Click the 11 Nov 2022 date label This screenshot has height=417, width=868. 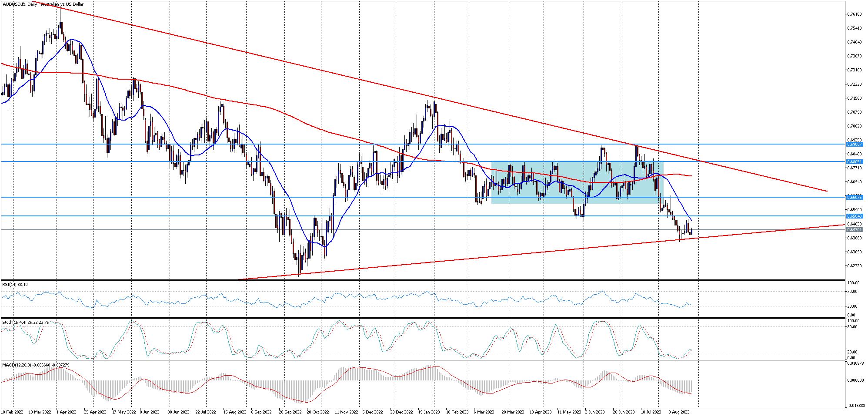point(346,412)
